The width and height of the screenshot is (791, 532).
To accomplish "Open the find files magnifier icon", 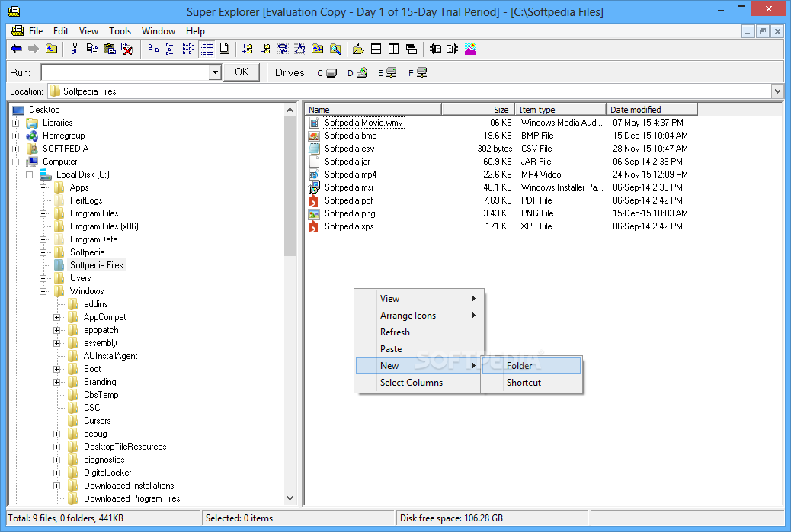I will pyautogui.click(x=335, y=49).
